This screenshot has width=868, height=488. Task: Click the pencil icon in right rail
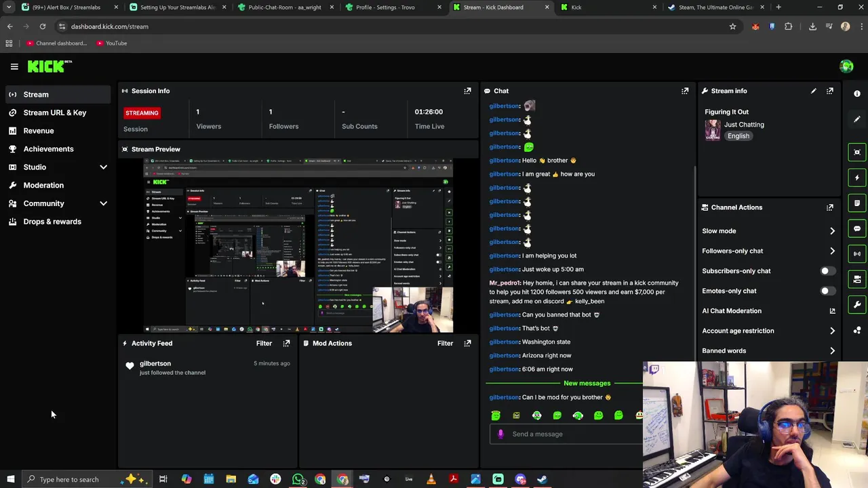pyautogui.click(x=857, y=119)
